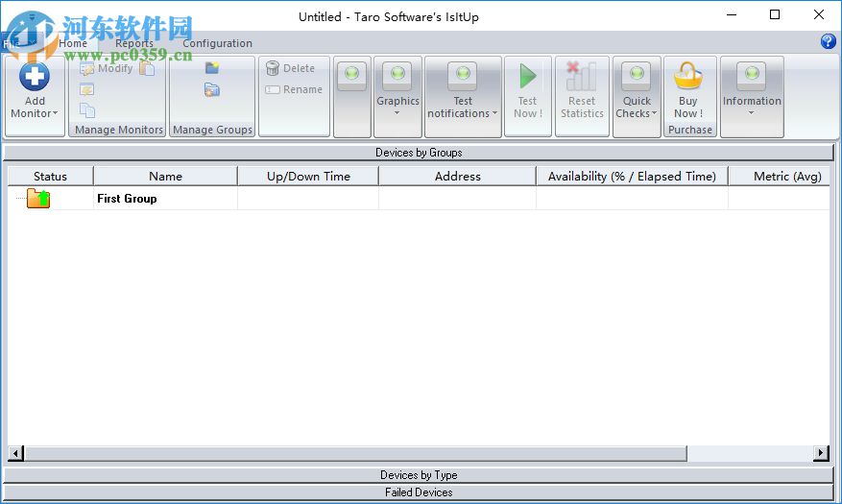This screenshot has width=842, height=504.
Task: Select the First Group row
Action: [419, 198]
